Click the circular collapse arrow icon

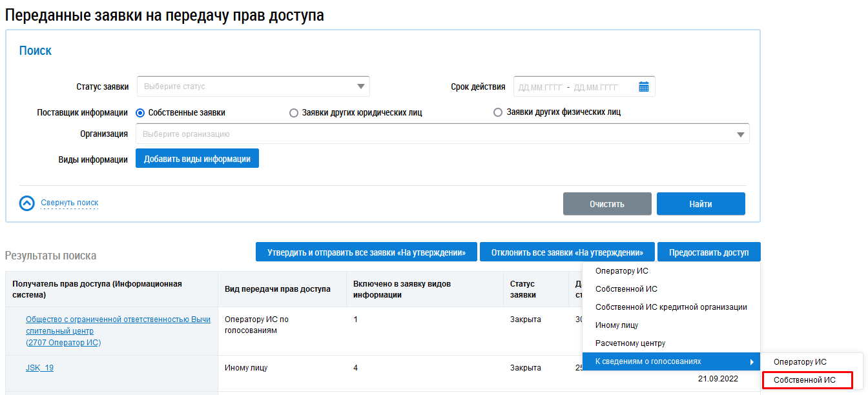pos(26,203)
